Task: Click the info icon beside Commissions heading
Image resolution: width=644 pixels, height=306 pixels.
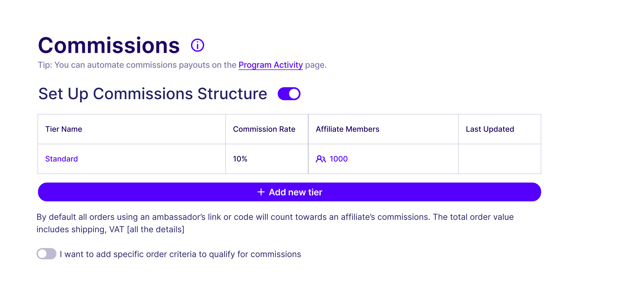Action: (197, 45)
